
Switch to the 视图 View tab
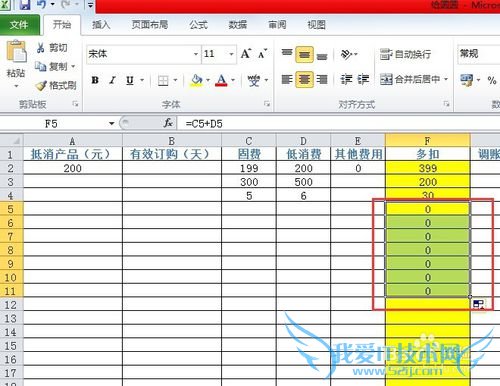[316, 25]
